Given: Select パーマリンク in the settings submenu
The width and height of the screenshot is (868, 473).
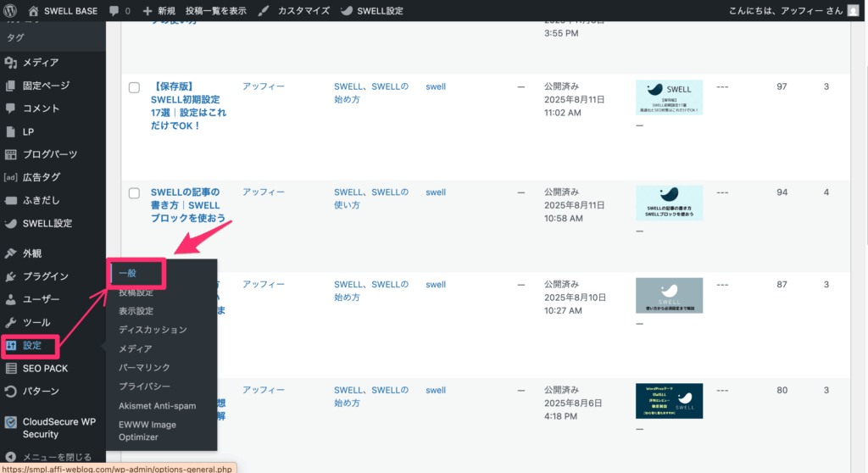Looking at the screenshot, I should (144, 368).
